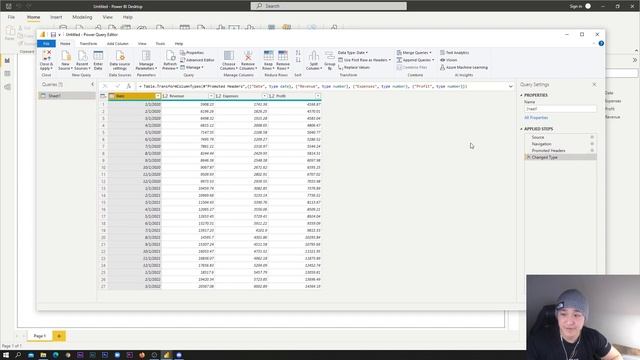Open Promoted Headers step settings gear
The image size is (640, 360).
pyautogui.click(x=592, y=150)
